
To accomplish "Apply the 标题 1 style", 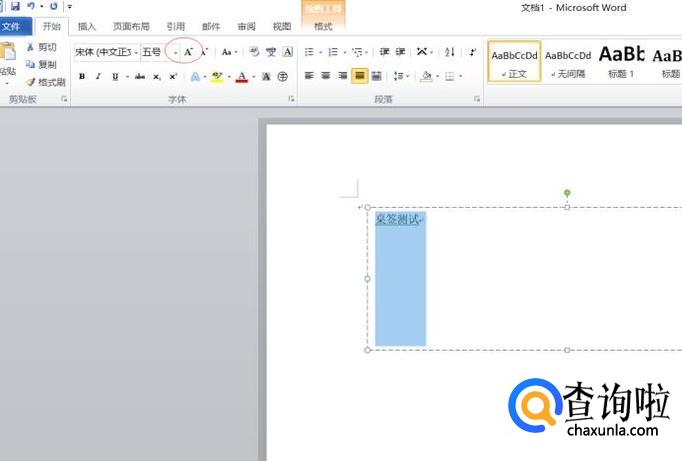I will point(622,62).
